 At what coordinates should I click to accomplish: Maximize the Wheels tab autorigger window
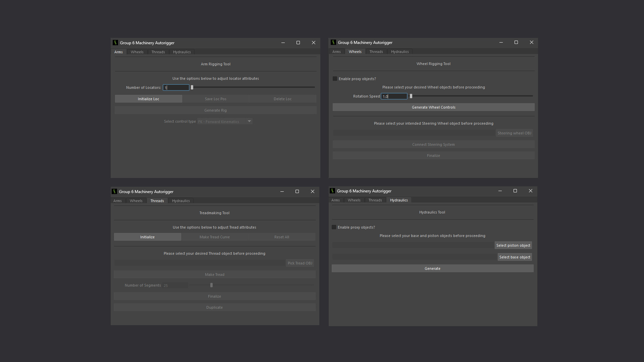pyautogui.click(x=516, y=42)
